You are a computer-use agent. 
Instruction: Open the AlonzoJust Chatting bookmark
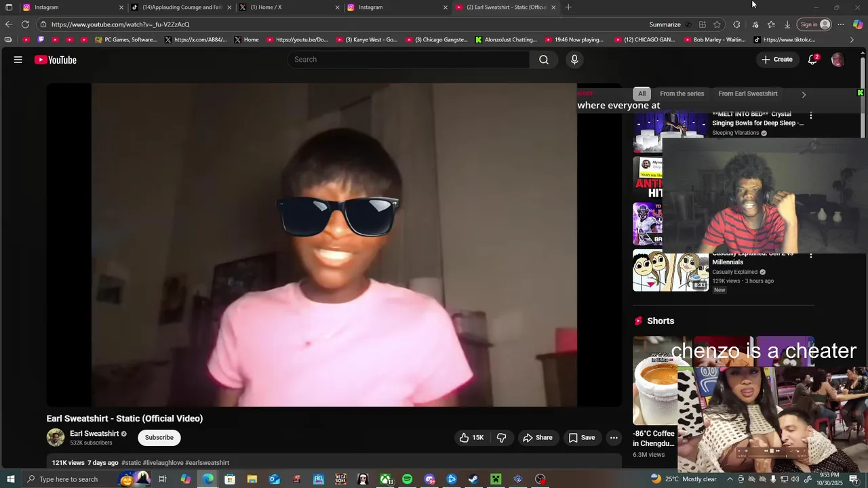point(506,40)
